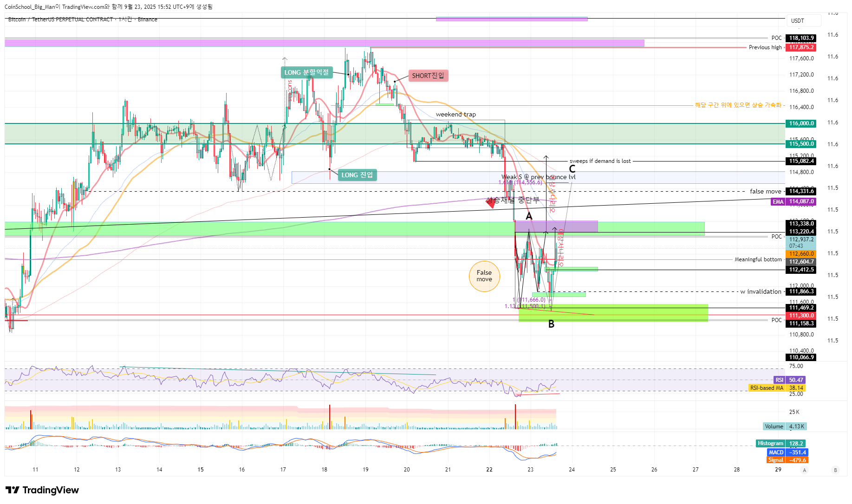Select the red diamond marker on chart
Image resolution: width=852 pixels, height=504 pixels.
pos(491,202)
